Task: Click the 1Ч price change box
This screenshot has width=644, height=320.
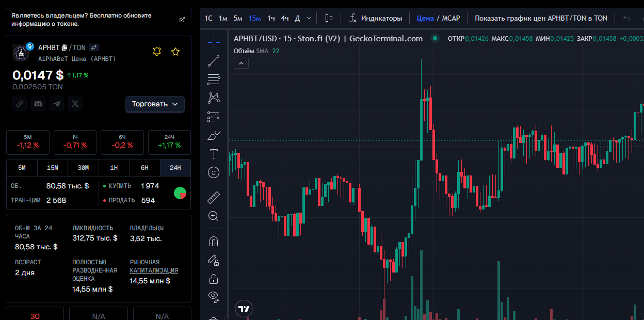Action: tap(75, 142)
